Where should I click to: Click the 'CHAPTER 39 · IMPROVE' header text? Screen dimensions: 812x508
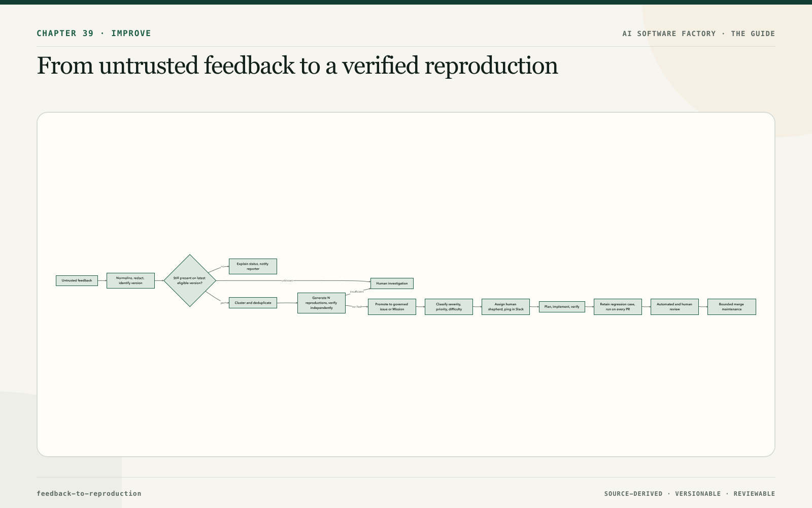coord(94,34)
